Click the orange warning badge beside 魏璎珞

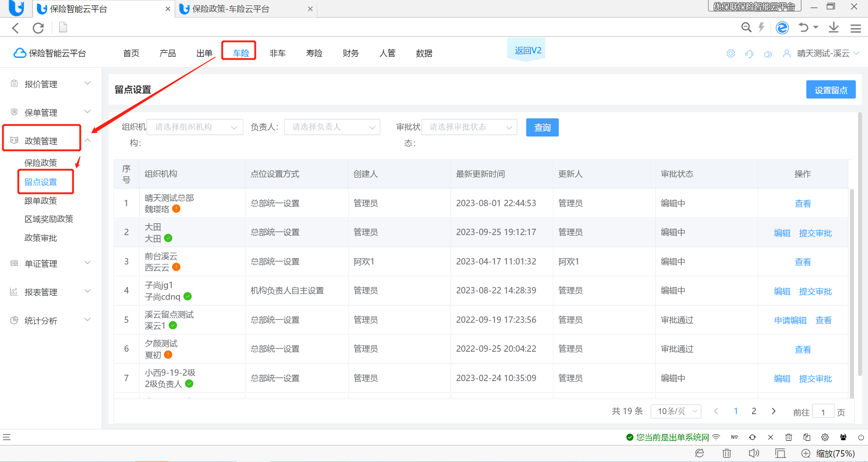click(176, 209)
